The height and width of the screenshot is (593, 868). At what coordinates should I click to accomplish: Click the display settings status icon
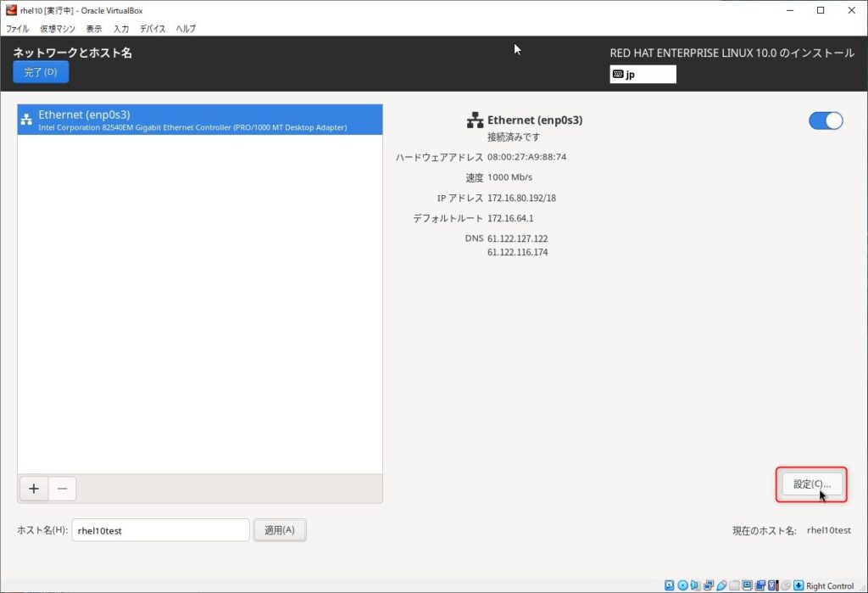tap(748, 585)
